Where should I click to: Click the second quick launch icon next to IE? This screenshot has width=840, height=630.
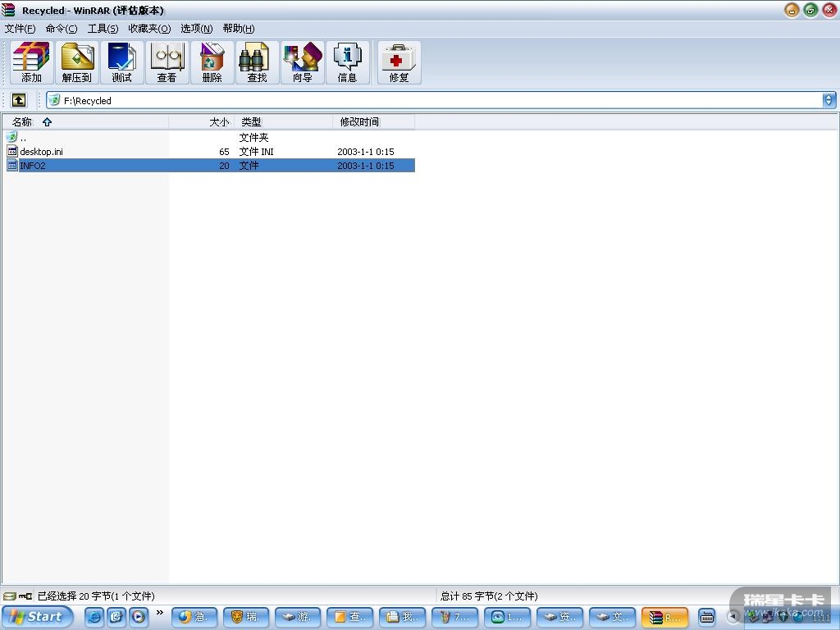(x=116, y=617)
